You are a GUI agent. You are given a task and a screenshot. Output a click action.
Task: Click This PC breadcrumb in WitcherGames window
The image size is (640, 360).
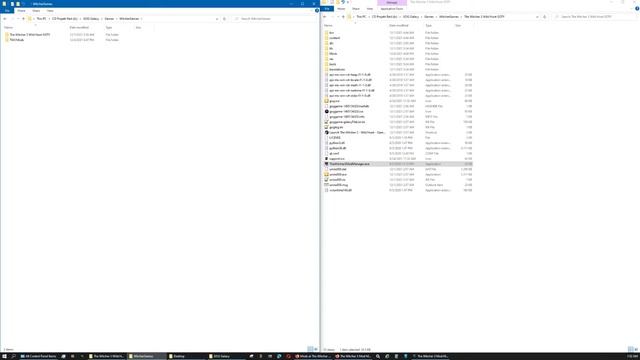tap(41, 19)
